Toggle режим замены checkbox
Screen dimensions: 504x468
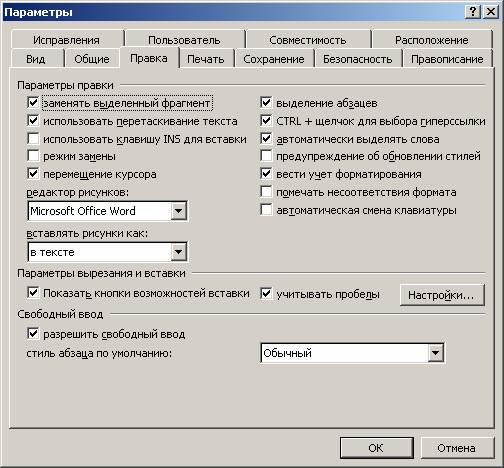33,155
